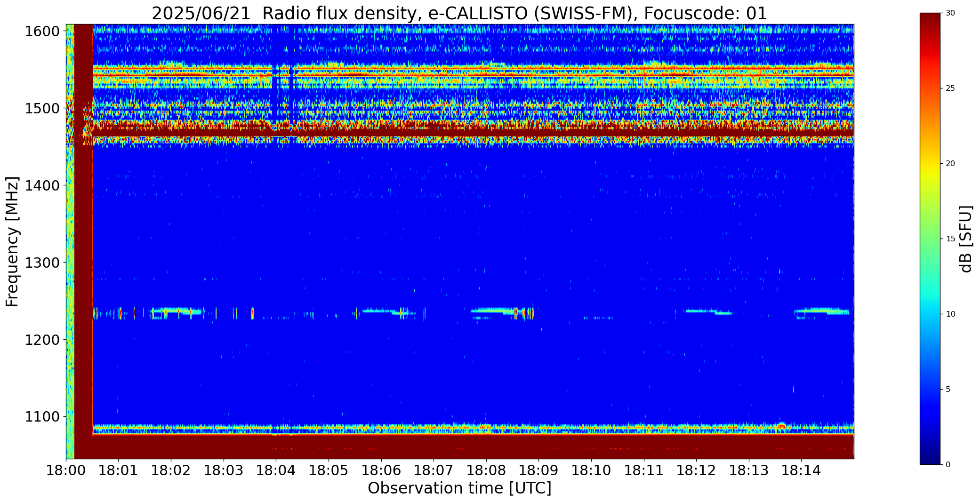
Task: Click the 18:02 time tick label
Action: coord(171,470)
